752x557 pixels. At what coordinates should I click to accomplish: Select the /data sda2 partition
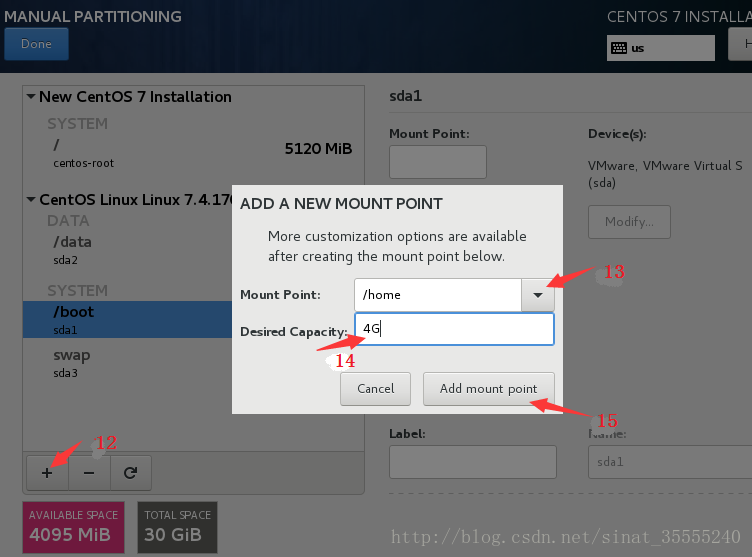[x=128, y=250]
